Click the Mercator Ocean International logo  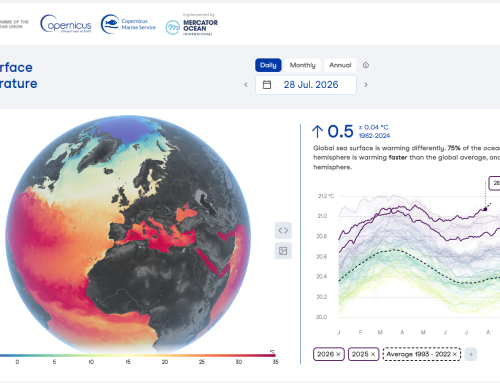click(x=192, y=24)
